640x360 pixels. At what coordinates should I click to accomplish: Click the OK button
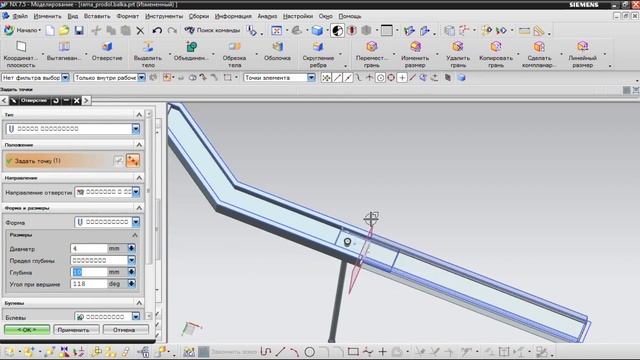pyautogui.click(x=27, y=329)
